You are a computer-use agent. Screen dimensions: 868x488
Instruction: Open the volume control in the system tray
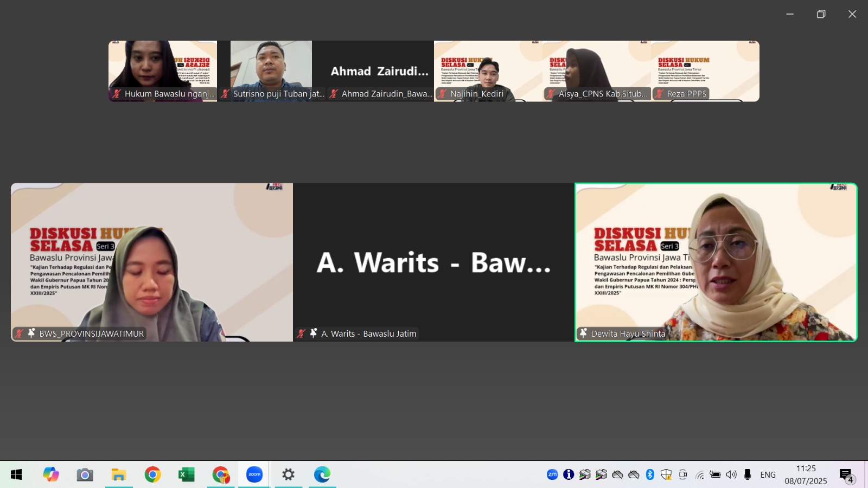coord(731,474)
